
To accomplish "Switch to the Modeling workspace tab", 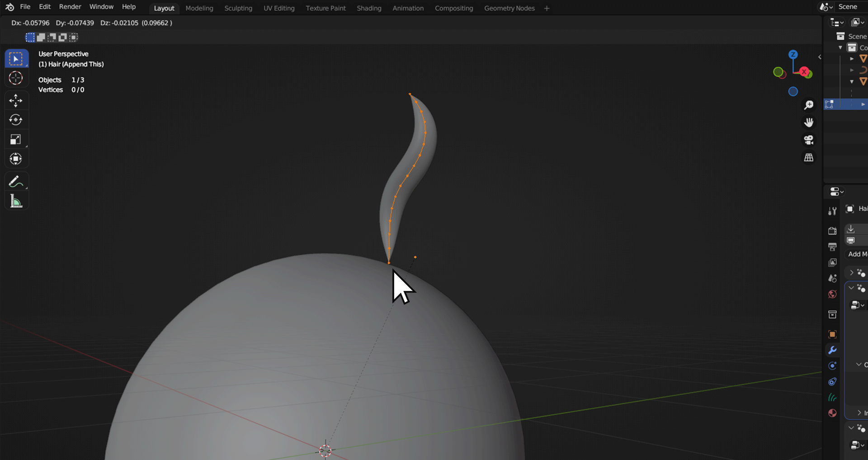I will coord(199,8).
